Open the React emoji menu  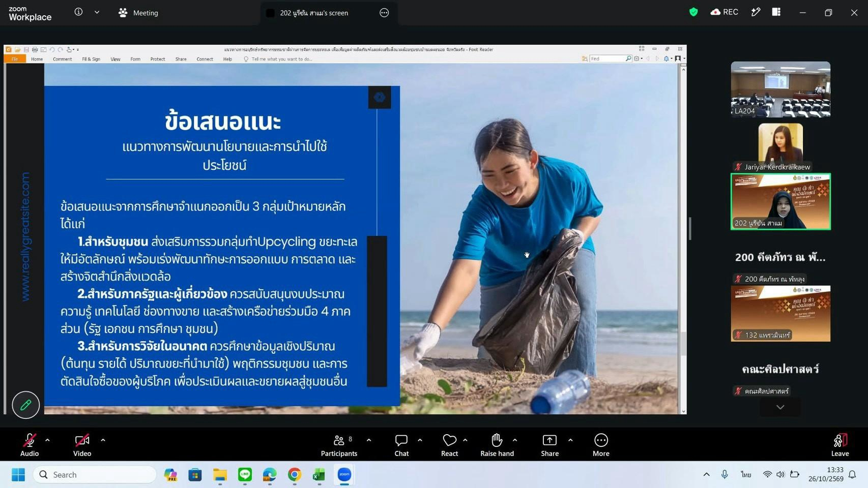click(449, 445)
